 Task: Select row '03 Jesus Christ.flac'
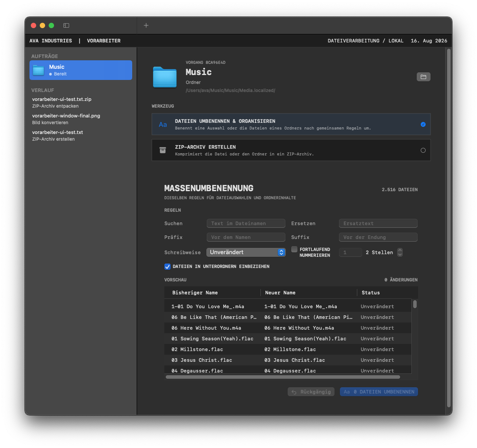click(x=288, y=360)
